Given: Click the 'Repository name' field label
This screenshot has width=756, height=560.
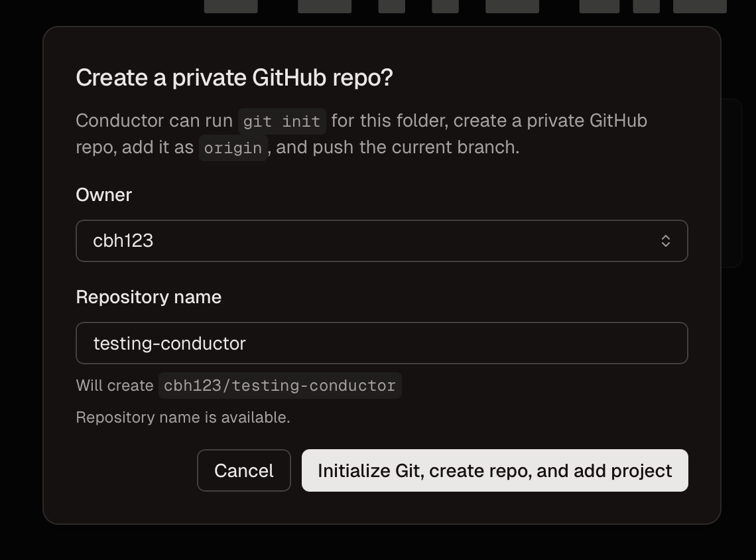Looking at the screenshot, I should (x=149, y=297).
